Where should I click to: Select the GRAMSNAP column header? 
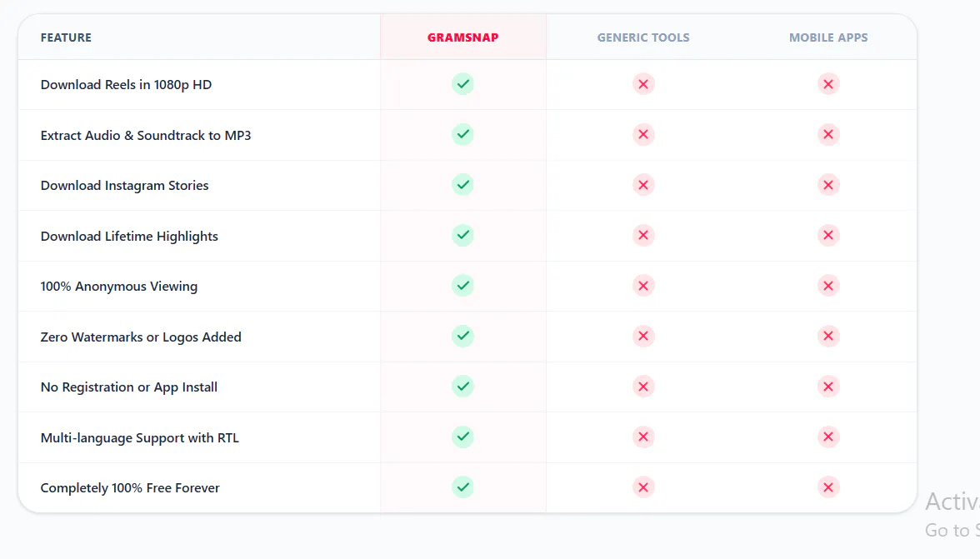pos(462,37)
